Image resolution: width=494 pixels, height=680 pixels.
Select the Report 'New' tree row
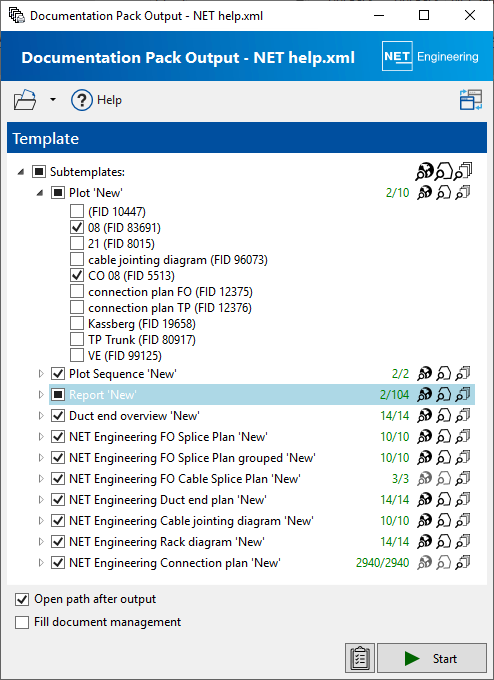click(262, 394)
